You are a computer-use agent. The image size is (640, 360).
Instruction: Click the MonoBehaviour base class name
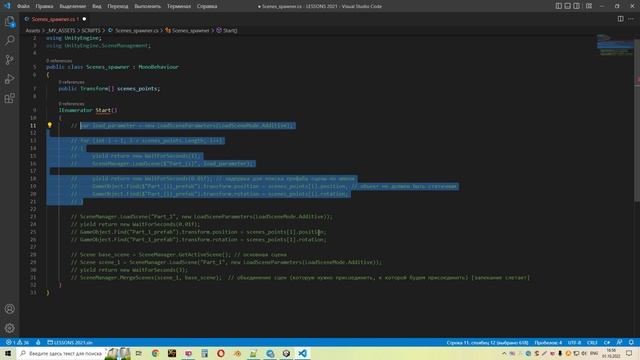tap(158, 67)
